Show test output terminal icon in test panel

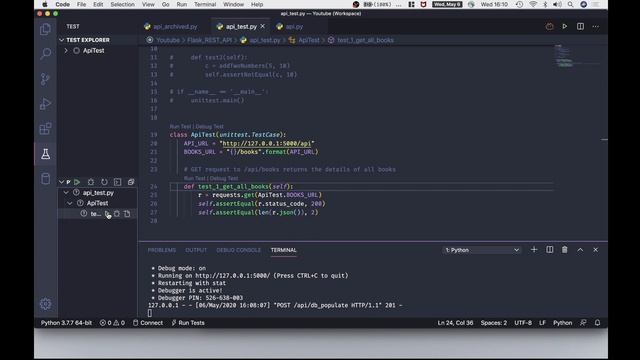click(118, 182)
